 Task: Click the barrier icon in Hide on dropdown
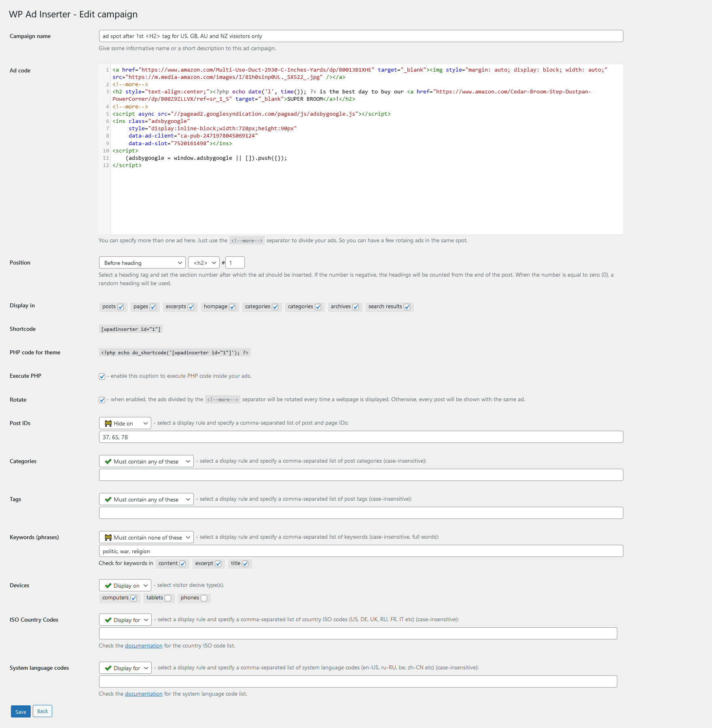pyautogui.click(x=108, y=423)
